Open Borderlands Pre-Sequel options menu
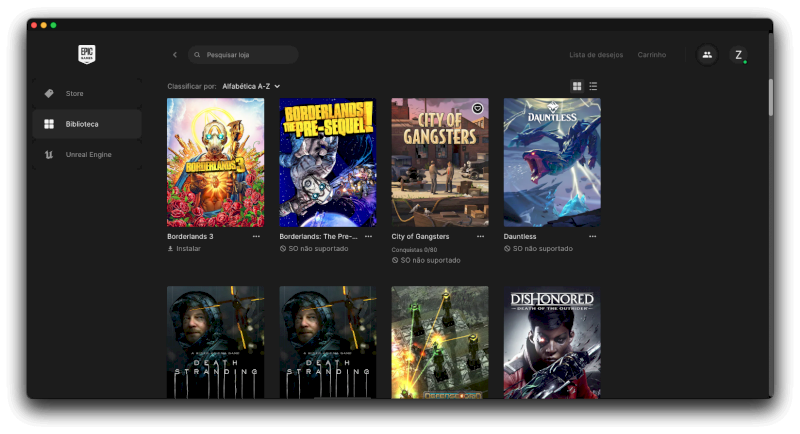Image resolution: width=800 pixels, height=434 pixels. click(x=368, y=237)
